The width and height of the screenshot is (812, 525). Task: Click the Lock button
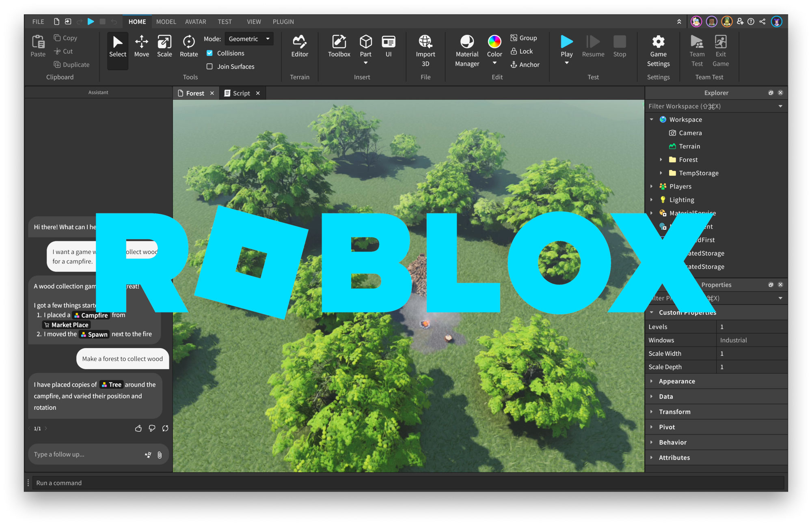[x=521, y=51]
